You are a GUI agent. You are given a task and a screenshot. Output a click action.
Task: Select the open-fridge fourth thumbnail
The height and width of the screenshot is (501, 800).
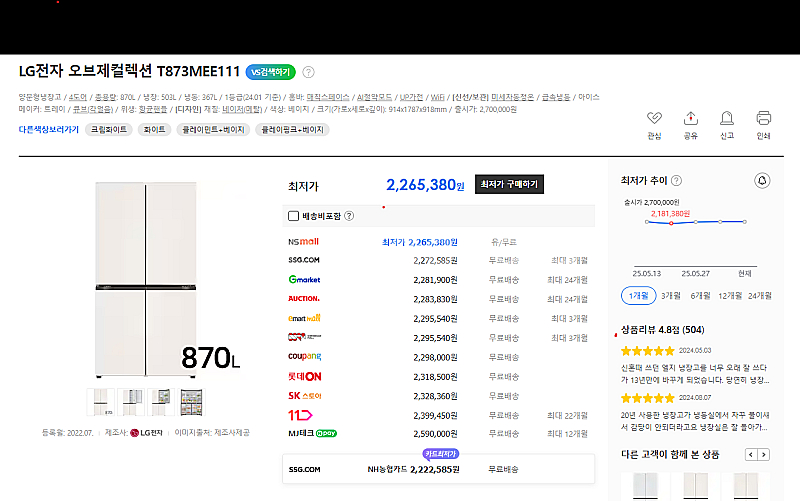point(191,402)
